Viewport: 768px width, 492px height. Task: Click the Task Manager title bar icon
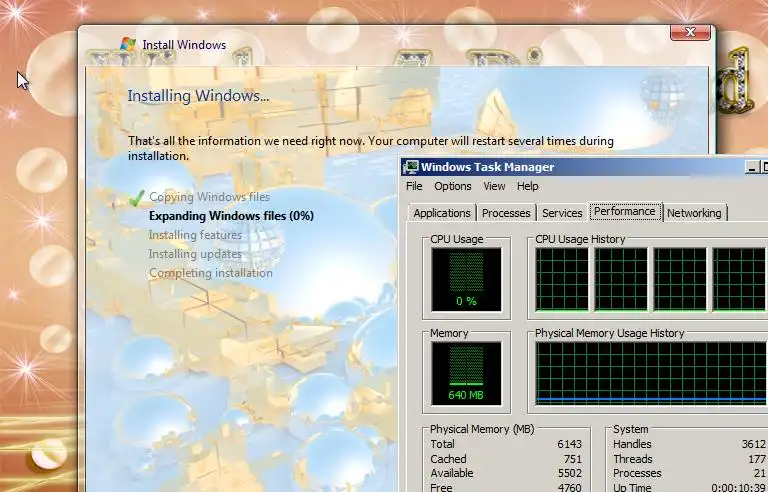[x=410, y=167]
